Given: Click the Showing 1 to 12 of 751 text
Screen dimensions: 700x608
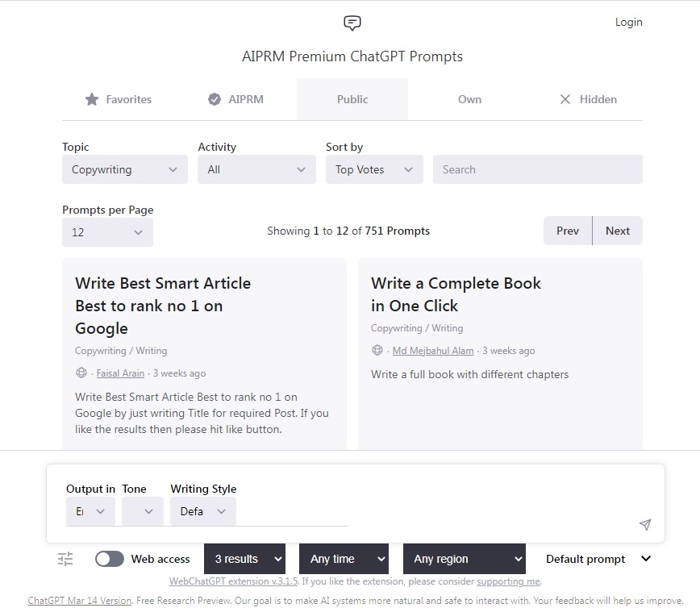Looking at the screenshot, I should click(x=348, y=231).
